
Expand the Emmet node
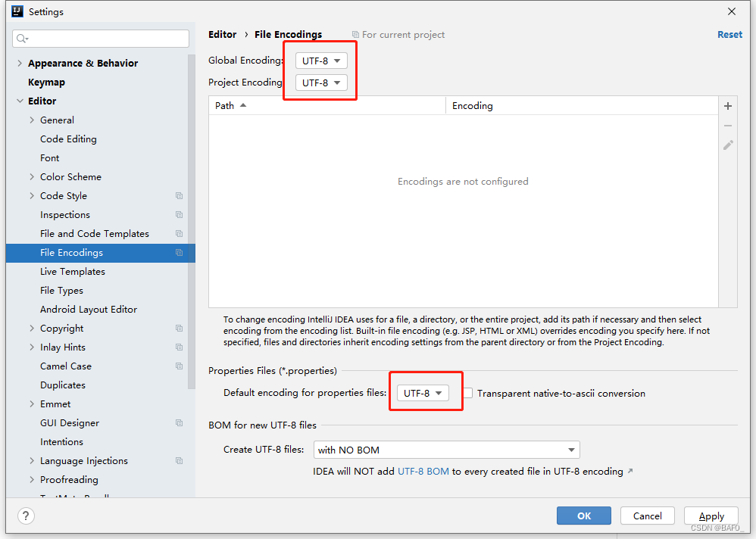coord(32,404)
